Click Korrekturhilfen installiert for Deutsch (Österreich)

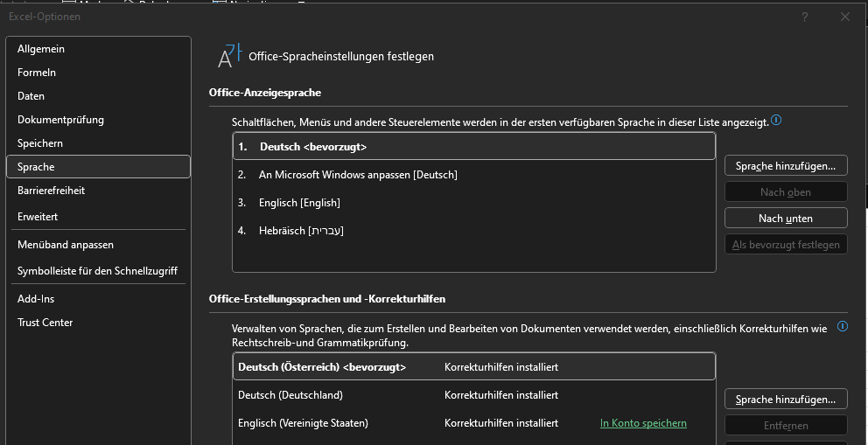click(x=501, y=367)
